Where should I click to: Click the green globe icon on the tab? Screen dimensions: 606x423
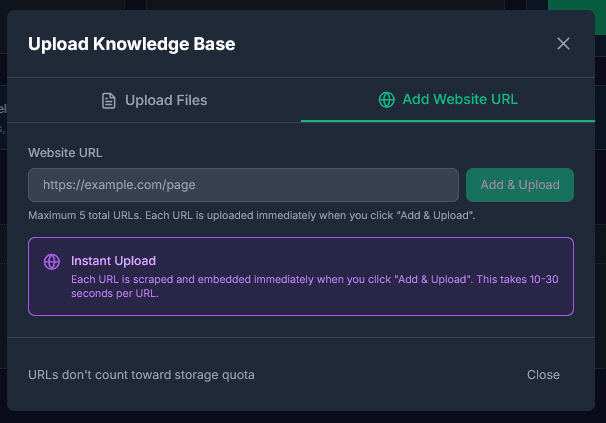(386, 100)
